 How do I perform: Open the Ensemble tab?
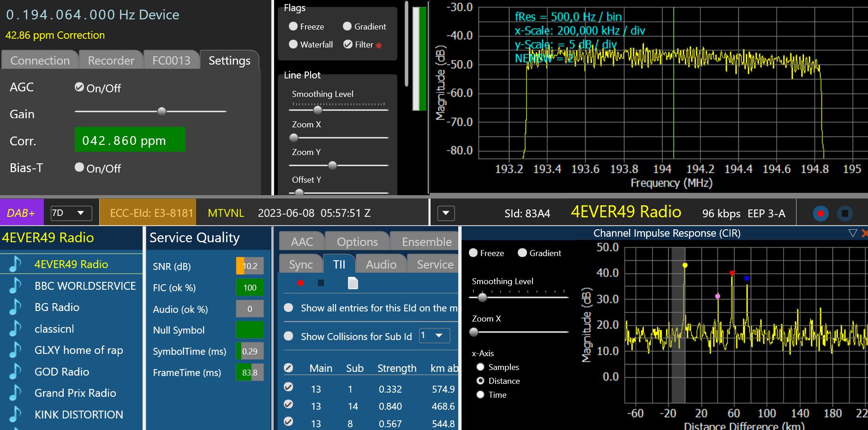tap(426, 242)
